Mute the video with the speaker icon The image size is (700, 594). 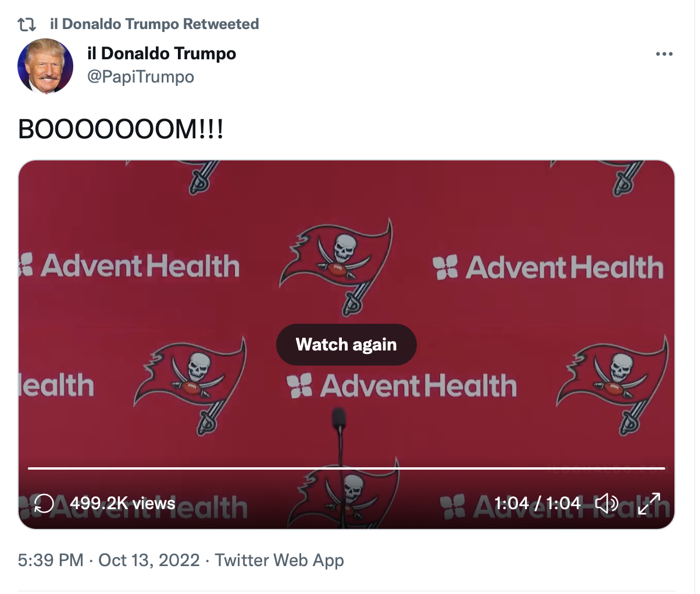point(606,503)
